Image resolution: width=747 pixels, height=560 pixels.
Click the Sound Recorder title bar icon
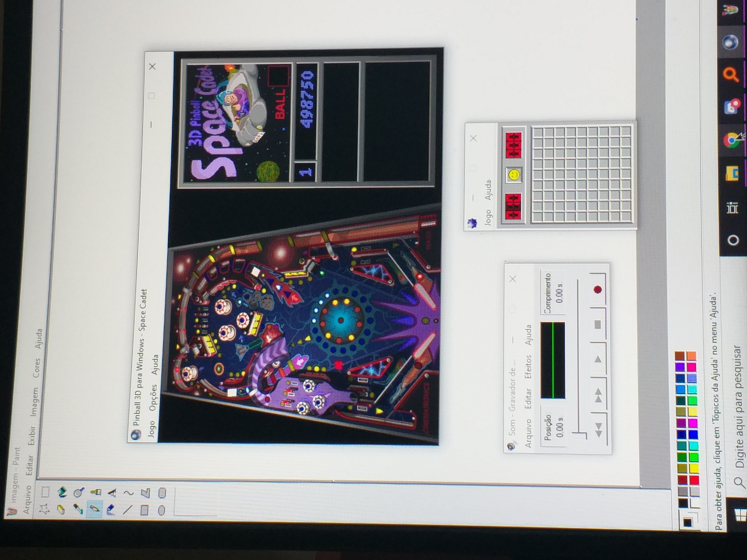coord(511,446)
